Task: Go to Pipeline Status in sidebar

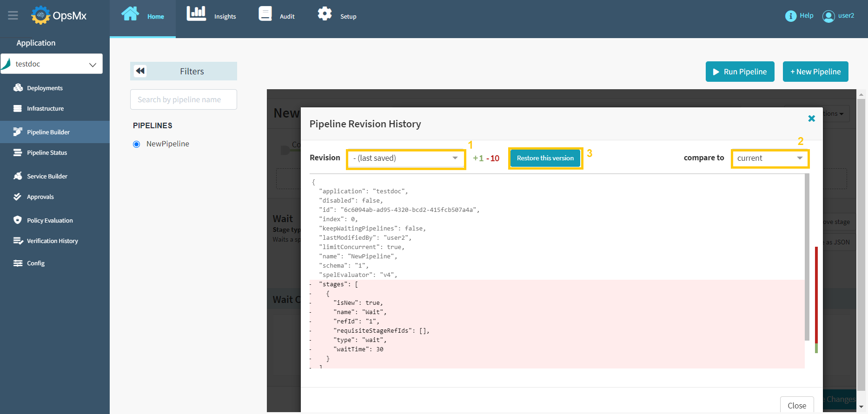Action: 47,153
